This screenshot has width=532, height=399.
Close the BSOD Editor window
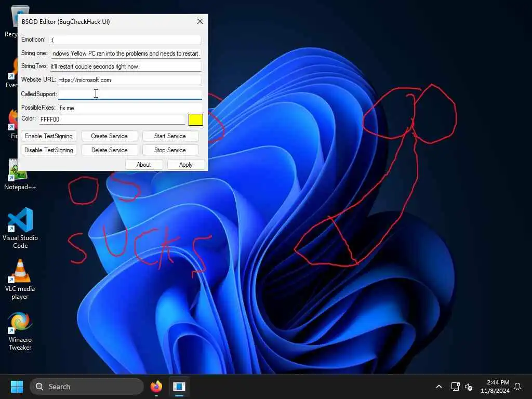(200, 21)
